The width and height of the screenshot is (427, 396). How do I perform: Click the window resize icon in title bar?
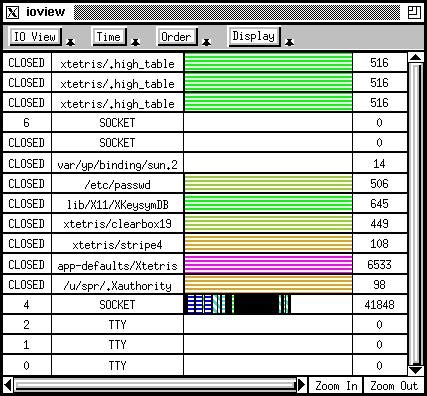tap(414, 12)
